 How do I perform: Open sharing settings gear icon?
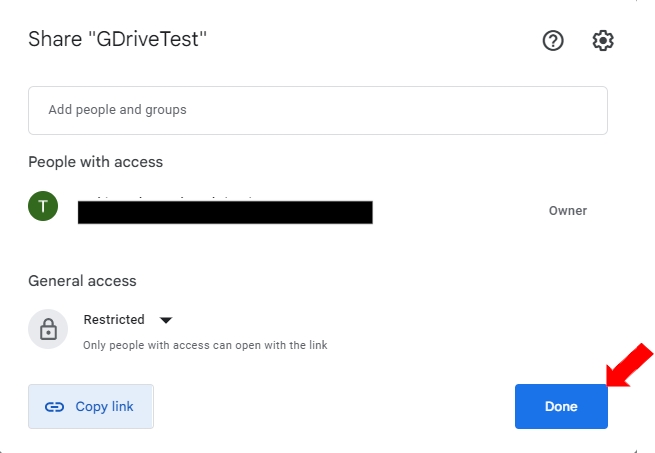tap(603, 40)
